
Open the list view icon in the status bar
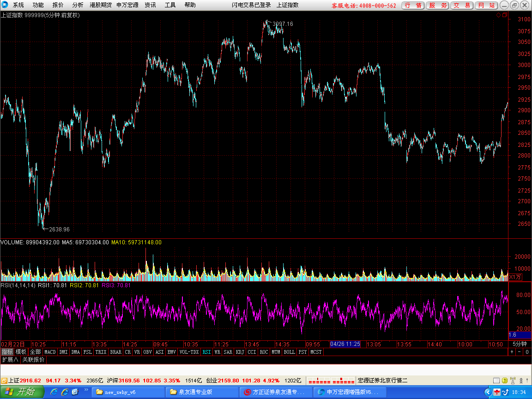(496, 381)
